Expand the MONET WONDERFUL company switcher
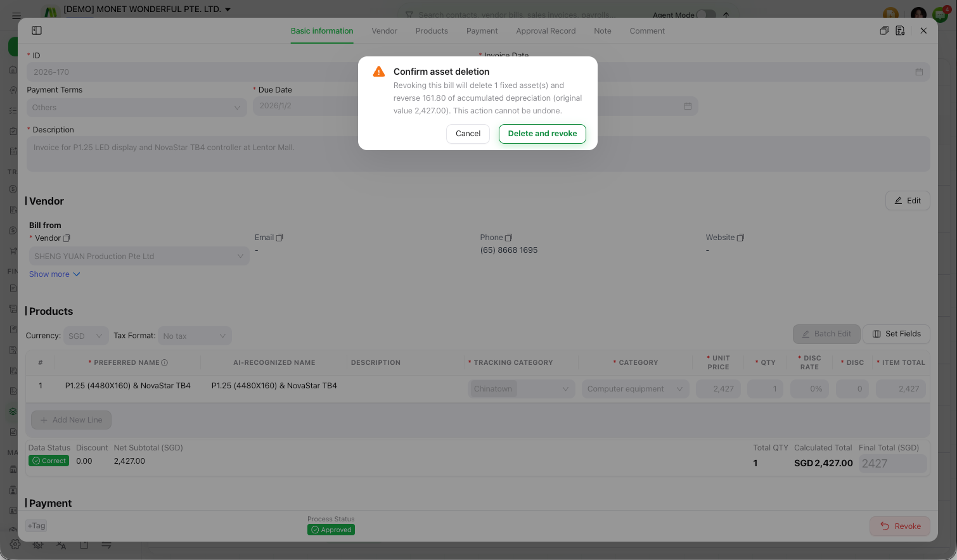 pyautogui.click(x=147, y=10)
